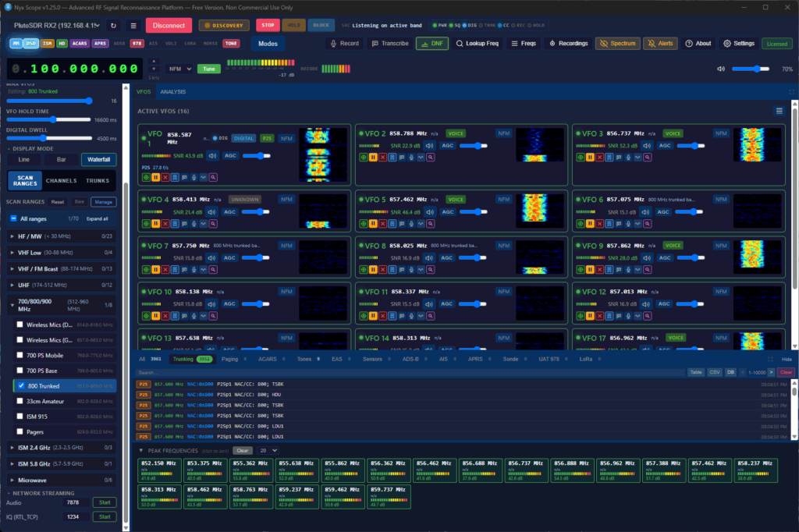
Task: Pause VFO 1 with the orange pause icon
Action: point(155,177)
